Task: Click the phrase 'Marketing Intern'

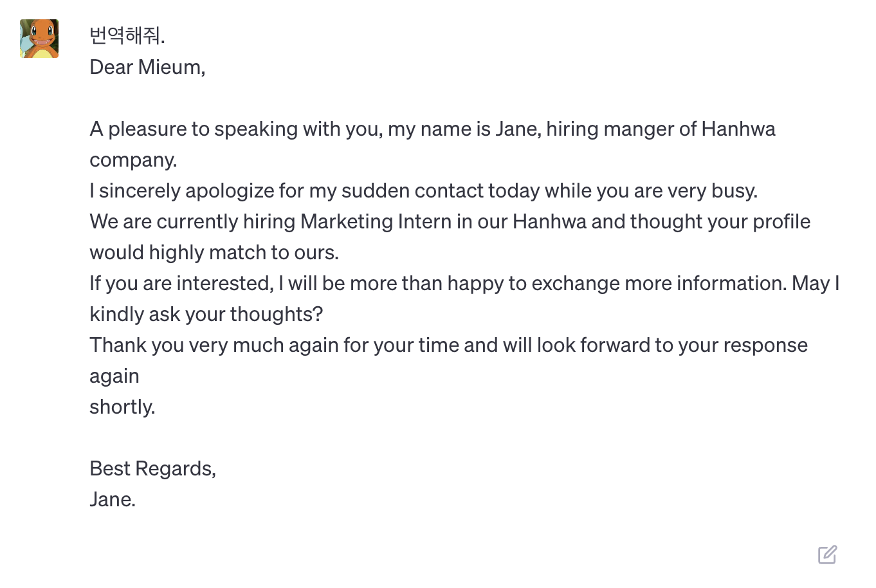Action: pyautogui.click(x=376, y=221)
